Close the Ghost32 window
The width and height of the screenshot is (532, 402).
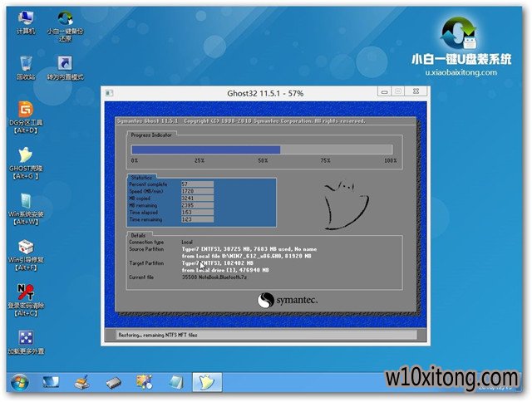[416, 91]
